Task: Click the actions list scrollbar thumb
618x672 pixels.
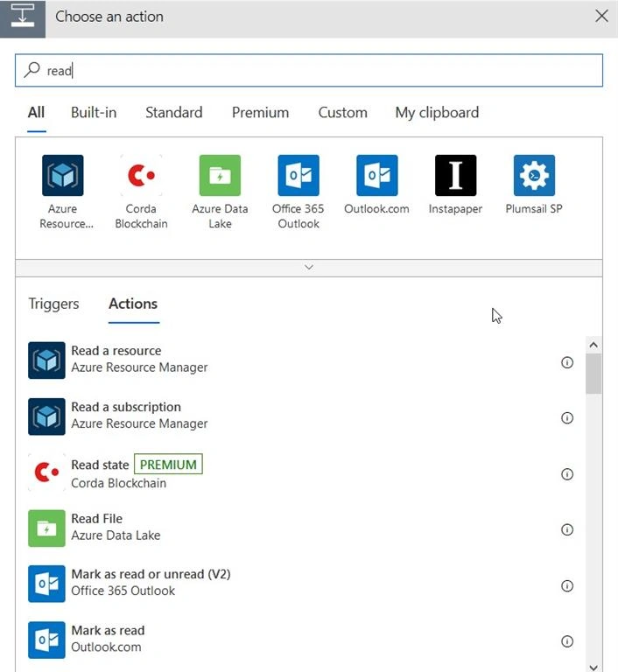Action: (593, 374)
